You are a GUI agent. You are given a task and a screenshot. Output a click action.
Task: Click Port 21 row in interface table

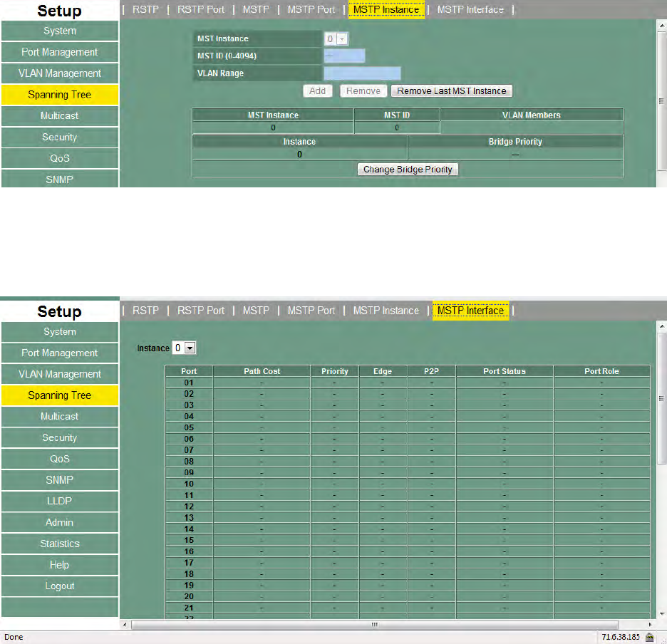408,608
